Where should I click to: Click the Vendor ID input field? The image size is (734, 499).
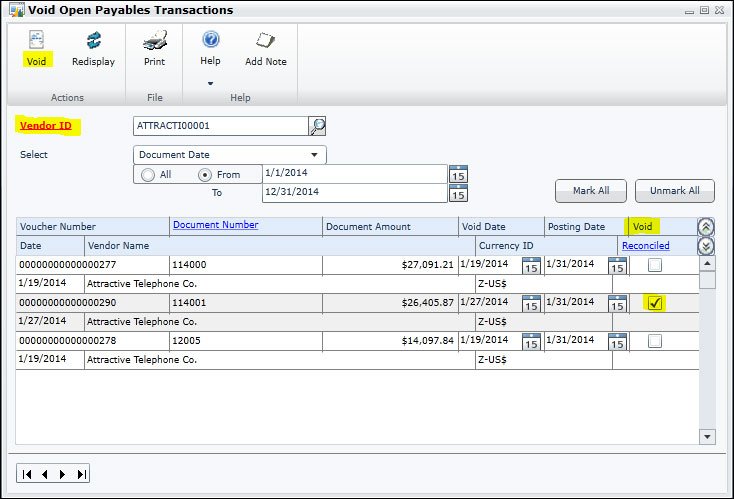pos(220,126)
